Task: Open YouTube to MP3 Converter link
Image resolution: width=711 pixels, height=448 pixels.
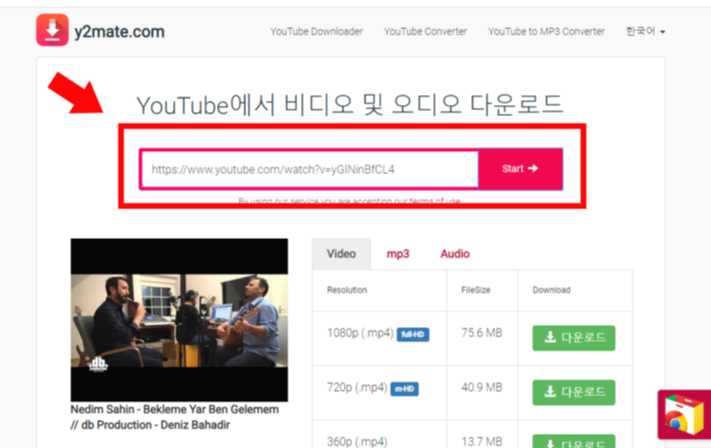Action: pos(546,31)
